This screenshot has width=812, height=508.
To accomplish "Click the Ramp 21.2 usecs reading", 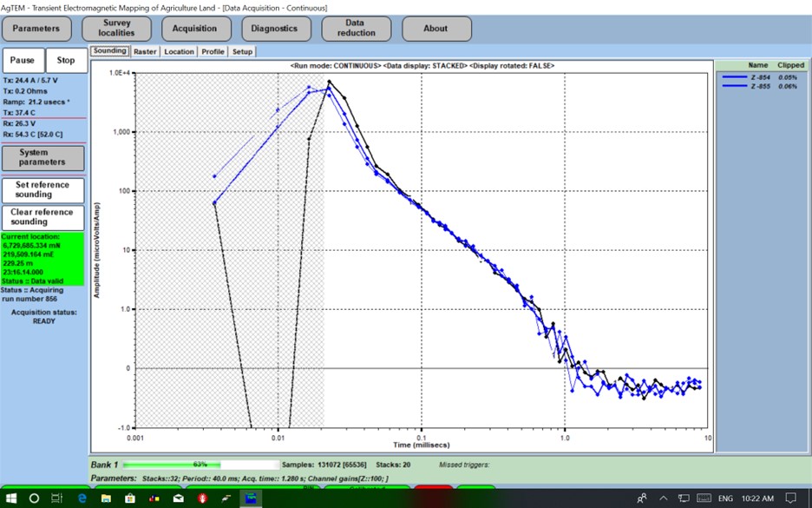I will point(36,102).
